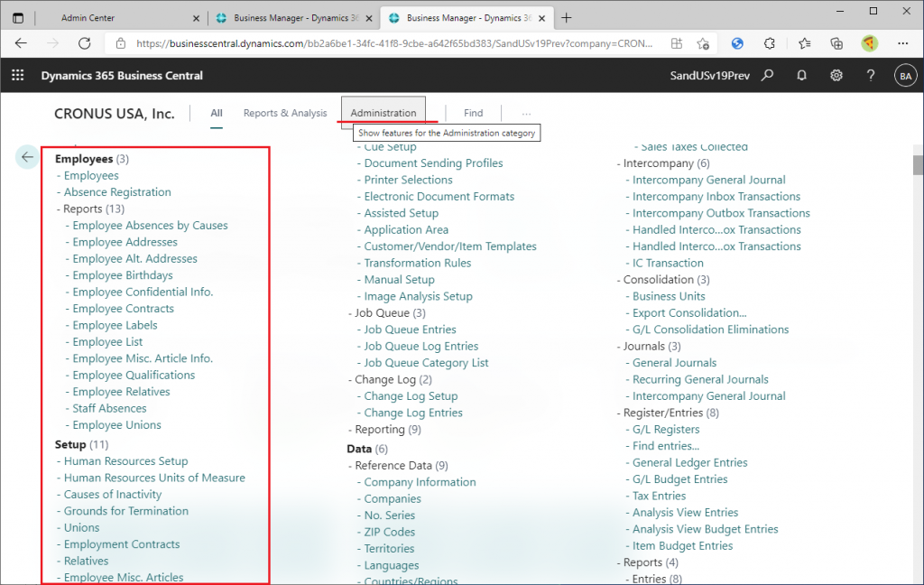
Task: Open Job Queue Entries
Action: click(411, 329)
